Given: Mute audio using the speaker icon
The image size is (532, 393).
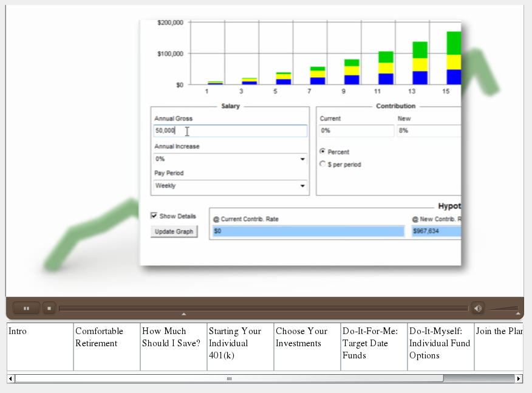Looking at the screenshot, I should tap(477, 309).
